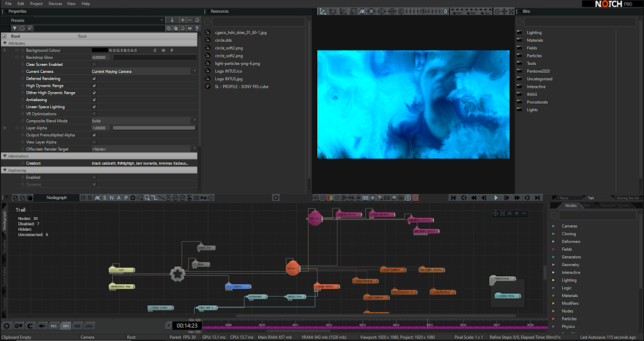Click the RES button in bottom toolbar

pyautogui.click(x=54, y=326)
